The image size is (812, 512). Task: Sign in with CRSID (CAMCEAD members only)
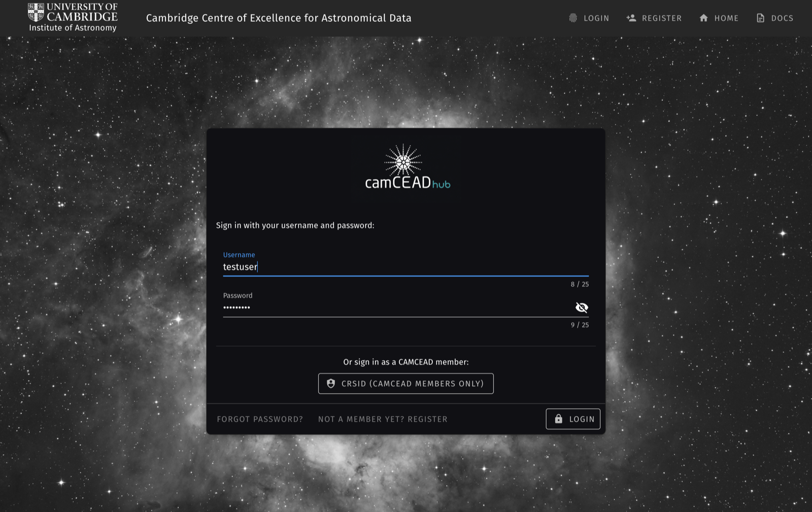[x=405, y=384]
